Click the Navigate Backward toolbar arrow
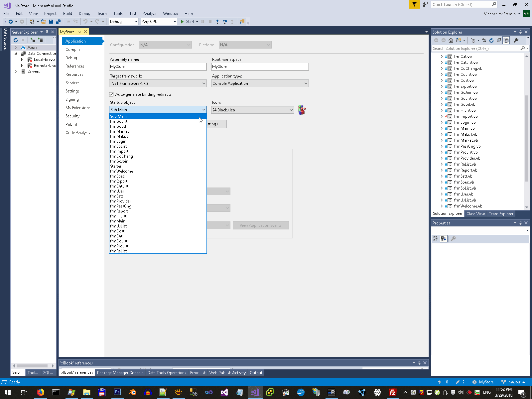Image resolution: width=532 pixels, height=399 pixels. [x=11, y=22]
